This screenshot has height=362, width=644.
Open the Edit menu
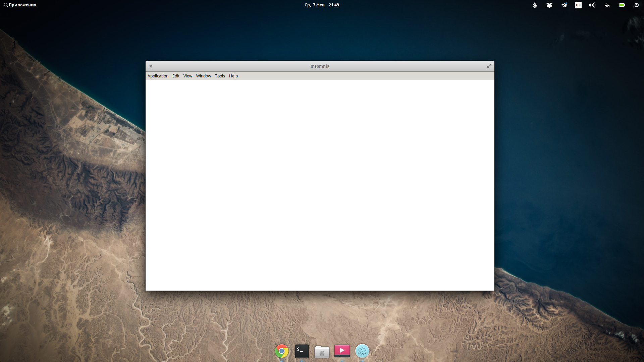(176, 76)
